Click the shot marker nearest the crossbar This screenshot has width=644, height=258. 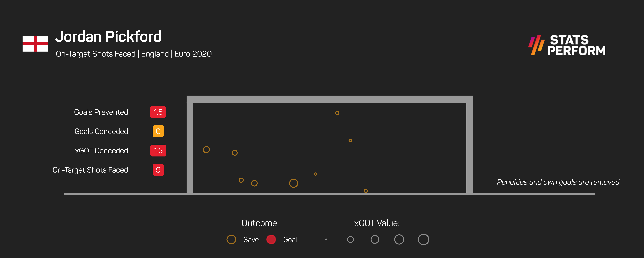tap(337, 113)
